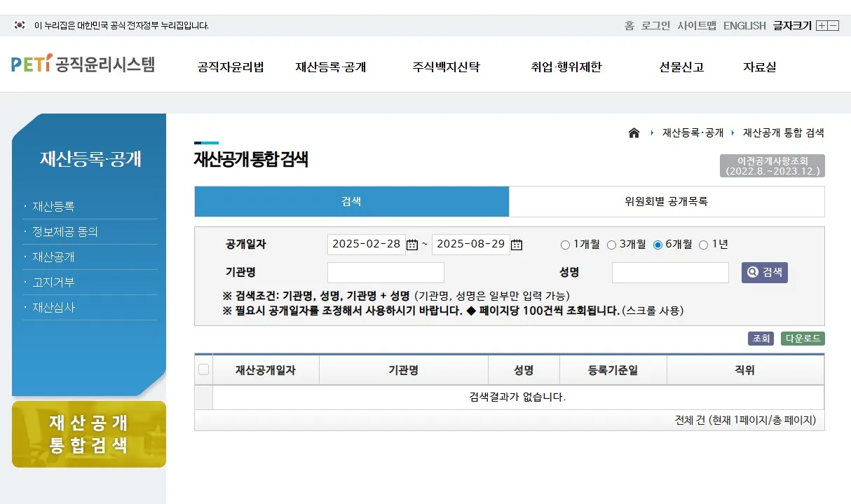Viewport: 851px width, 504px height.
Task: Click the home icon in the breadcrumb
Action: 634,132
